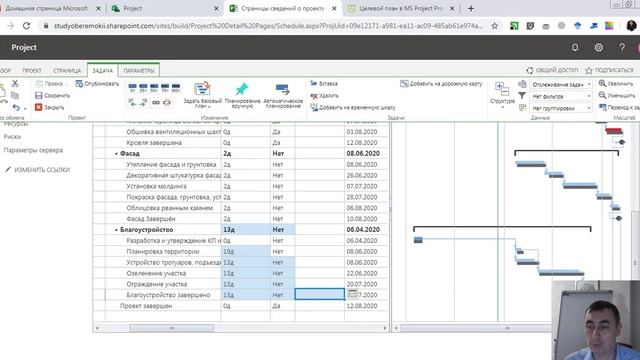The height and width of the screenshot is (360, 640).
Task: Open the Undo dropdown arrow
Action: point(25,109)
